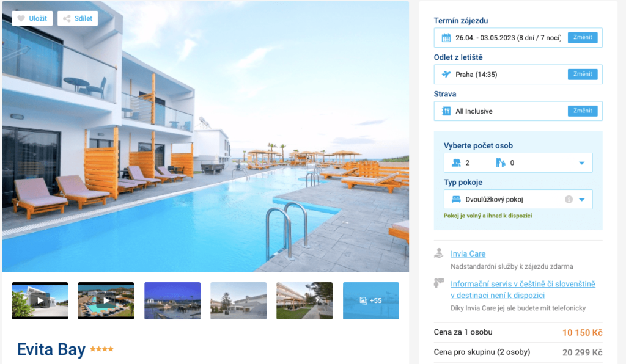Click the cutlery icon beside All Inclusive
The image size is (626, 364).
pyautogui.click(x=446, y=111)
